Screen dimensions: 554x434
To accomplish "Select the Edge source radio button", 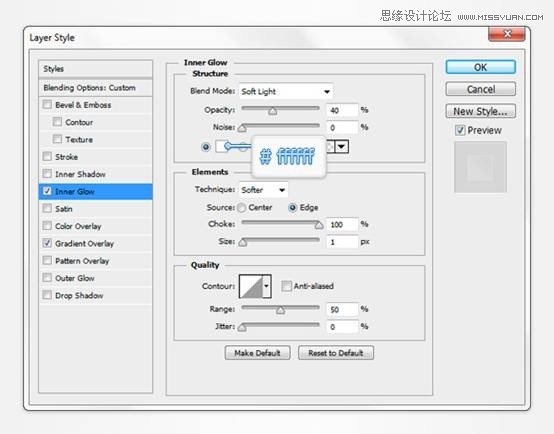I will point(293,207).
